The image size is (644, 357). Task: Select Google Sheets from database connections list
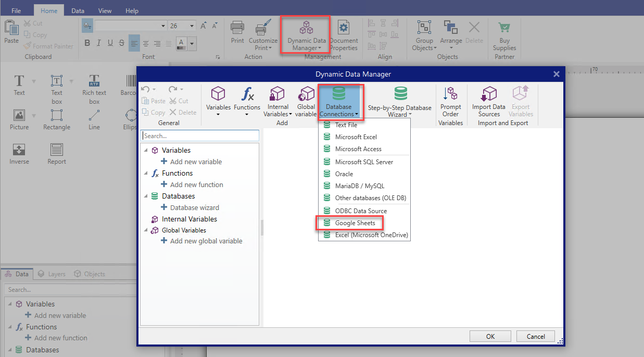[355, 223]
